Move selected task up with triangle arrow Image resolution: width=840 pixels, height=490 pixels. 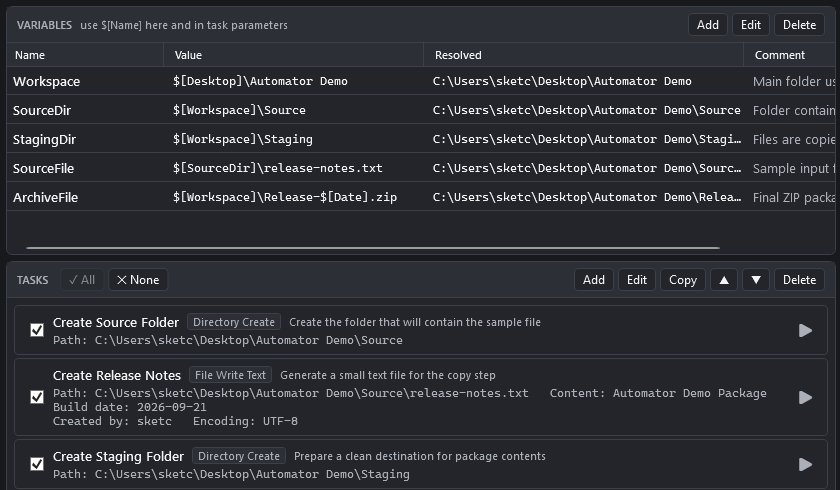724,280
